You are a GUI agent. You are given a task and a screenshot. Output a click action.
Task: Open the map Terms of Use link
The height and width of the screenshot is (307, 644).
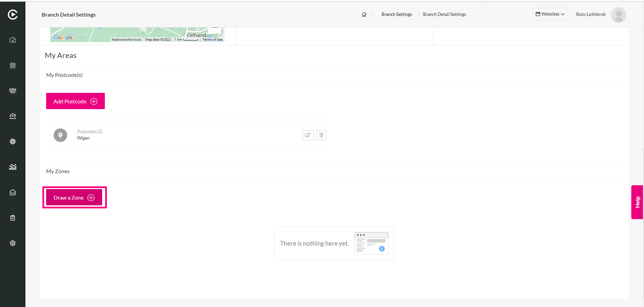[x=212, y=40]
